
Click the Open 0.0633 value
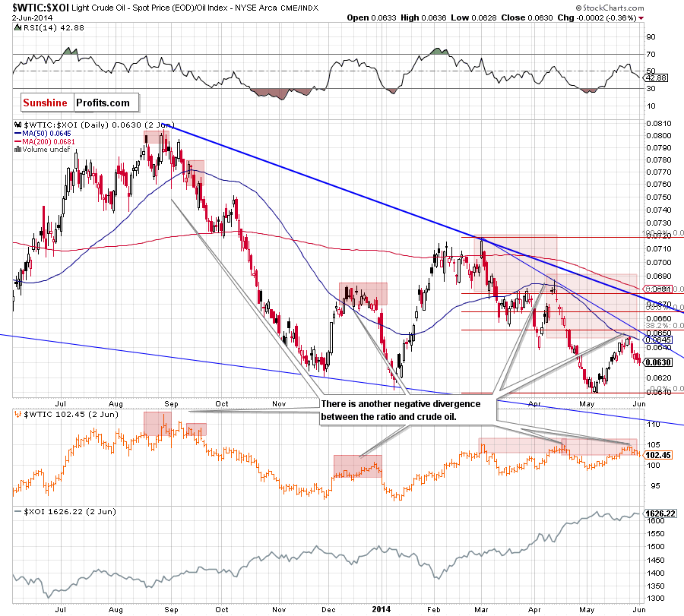pyautogui.click(x=372, y=18)
